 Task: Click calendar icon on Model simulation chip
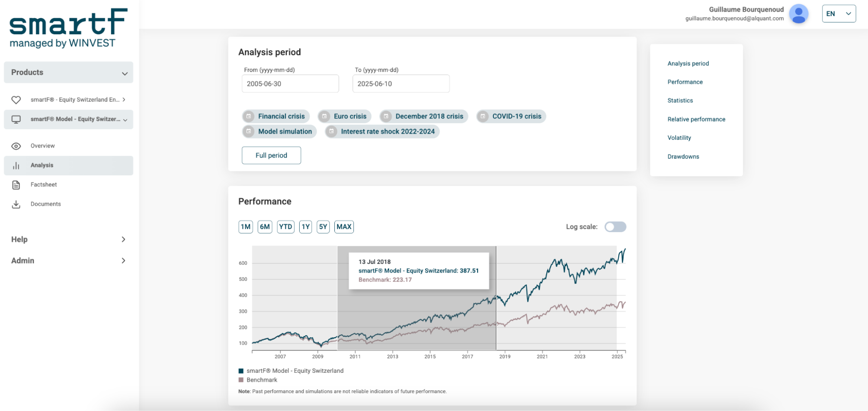coord(249,132)
